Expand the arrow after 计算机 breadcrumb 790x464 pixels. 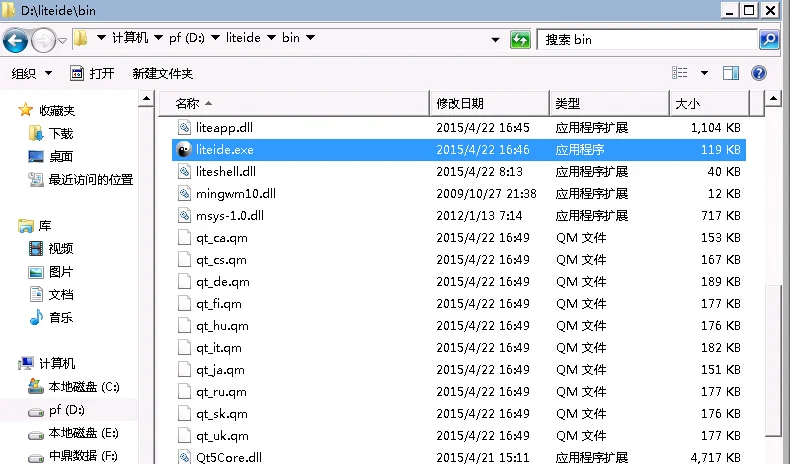(x=158, y=37)
